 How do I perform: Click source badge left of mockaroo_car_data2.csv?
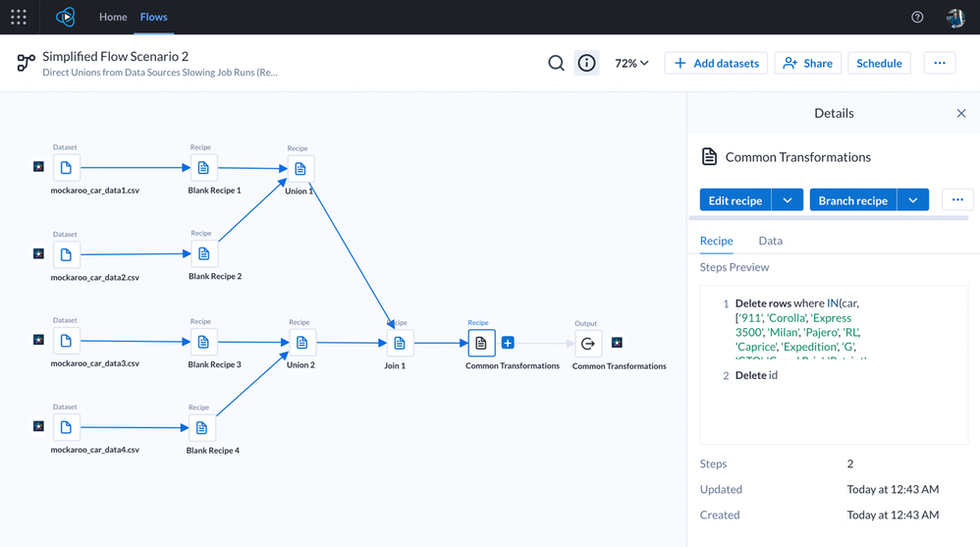pyautogui.click(x=38, y=253)
